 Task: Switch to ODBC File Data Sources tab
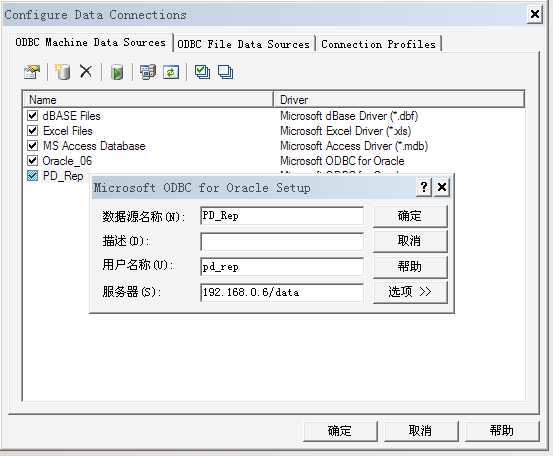coord(243,44)
